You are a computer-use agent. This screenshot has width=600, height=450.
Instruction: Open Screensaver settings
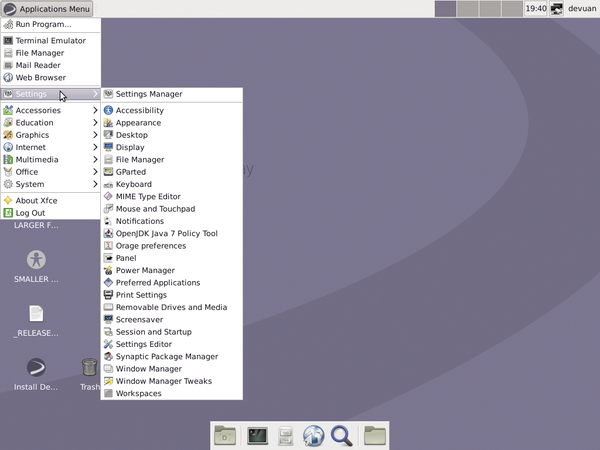[172, 320]
